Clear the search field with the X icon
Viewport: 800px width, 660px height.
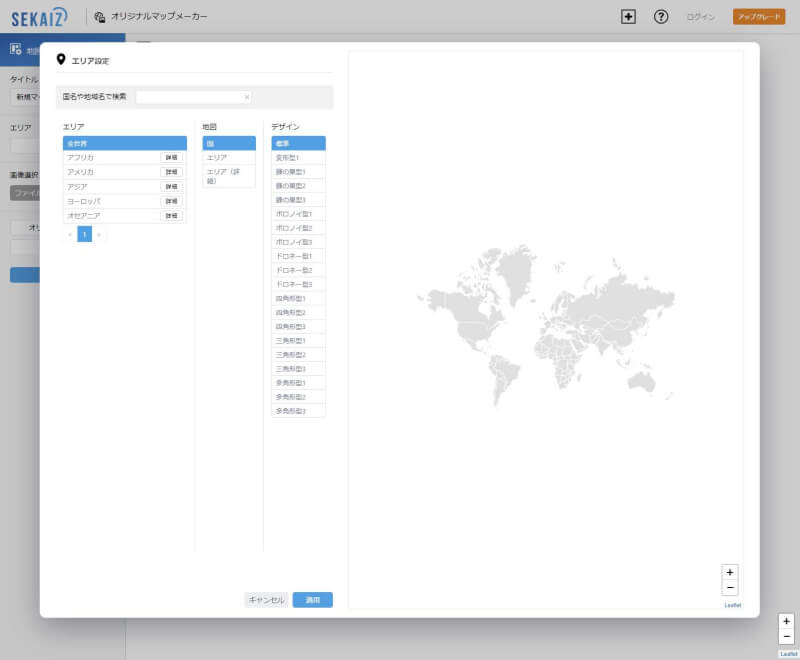tap(247, 97)
